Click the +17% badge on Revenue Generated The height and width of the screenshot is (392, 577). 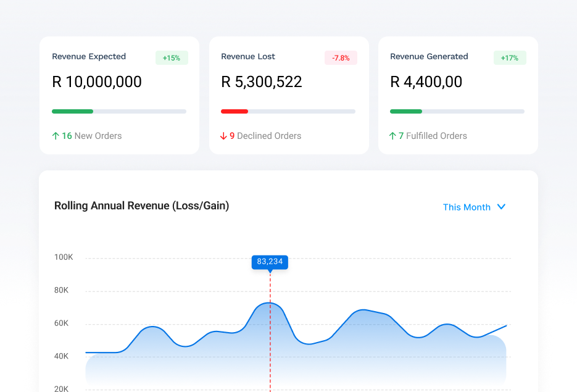510,58
